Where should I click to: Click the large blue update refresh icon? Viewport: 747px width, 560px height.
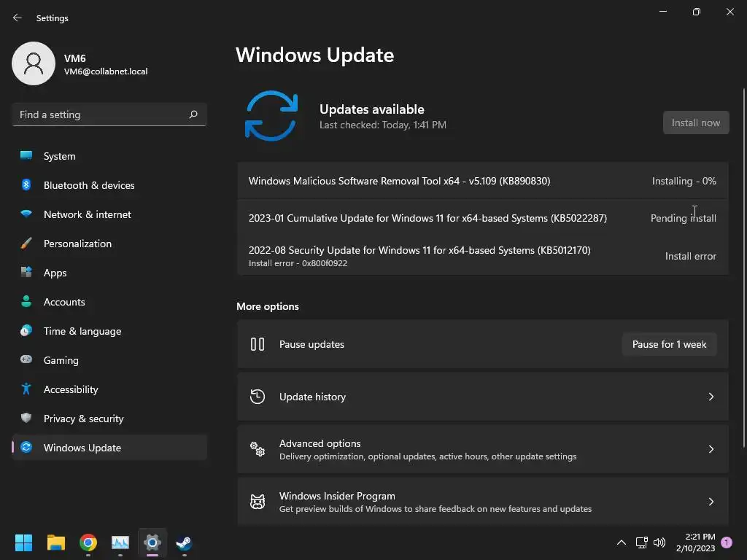(x=271, y=116)
